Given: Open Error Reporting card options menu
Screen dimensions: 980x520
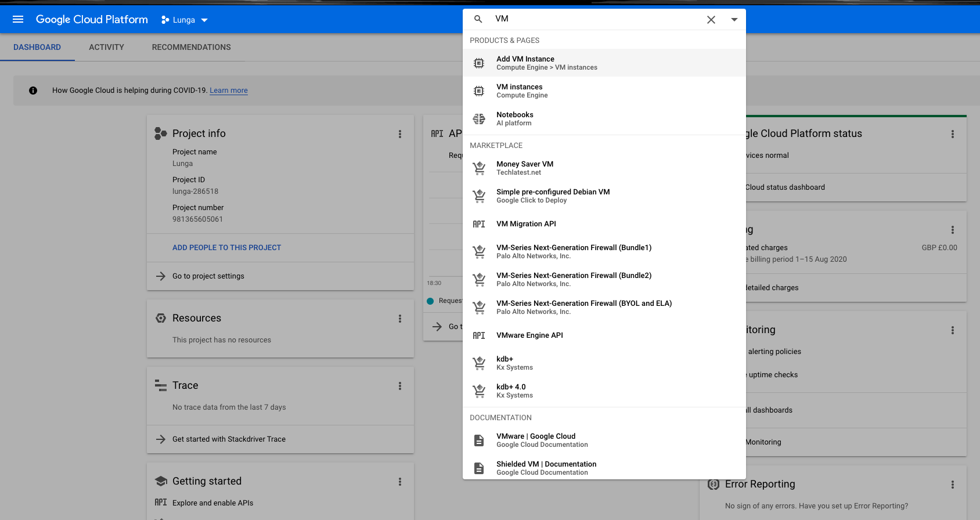Looking at the screenshot, I should pyautogui.click(x=953, y=485).
